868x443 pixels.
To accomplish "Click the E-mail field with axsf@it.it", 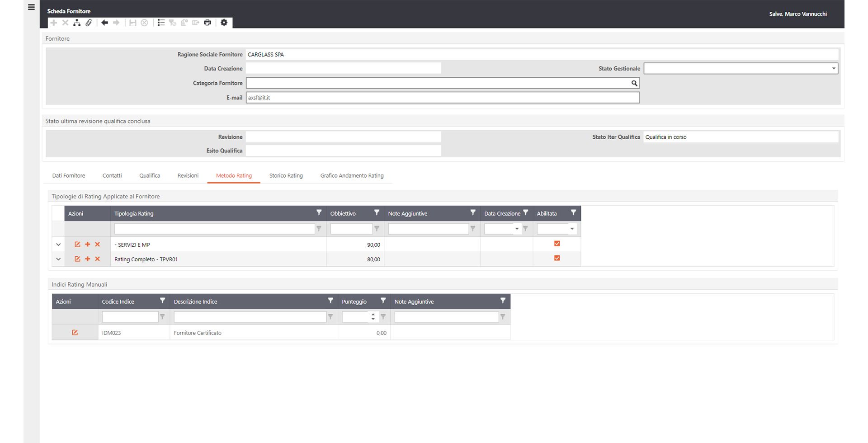I will click(443, 98).
